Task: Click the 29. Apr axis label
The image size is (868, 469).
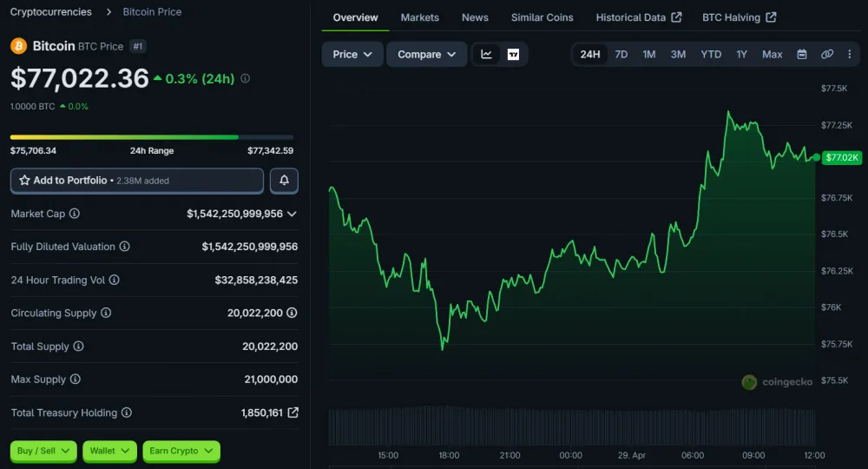Action: (632, 455)
